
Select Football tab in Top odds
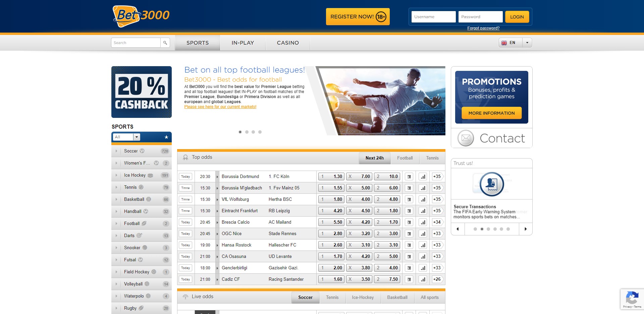pos(405,158)
